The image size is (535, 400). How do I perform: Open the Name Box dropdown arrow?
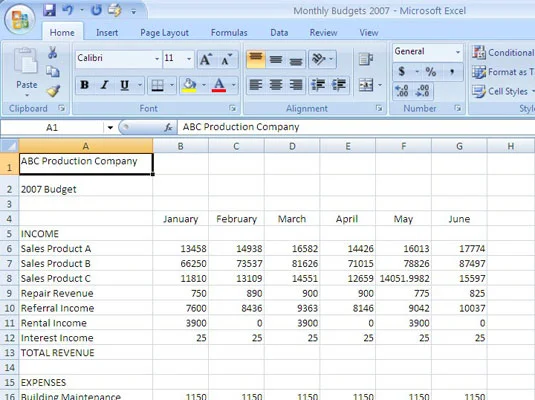(110, 128)
